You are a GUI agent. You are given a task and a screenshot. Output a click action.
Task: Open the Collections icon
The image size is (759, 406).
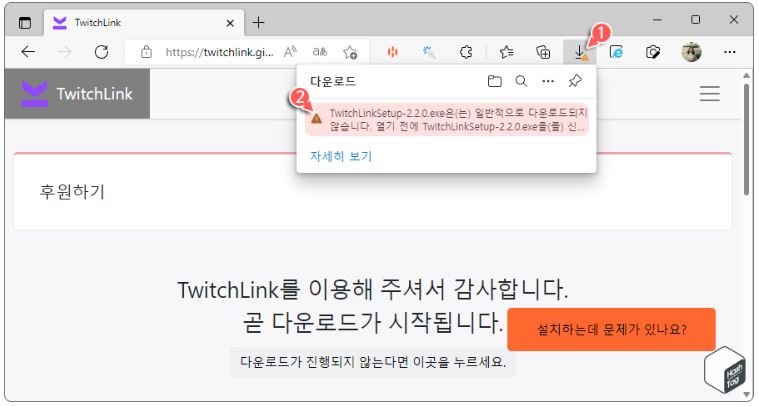(x=543, y=52)
